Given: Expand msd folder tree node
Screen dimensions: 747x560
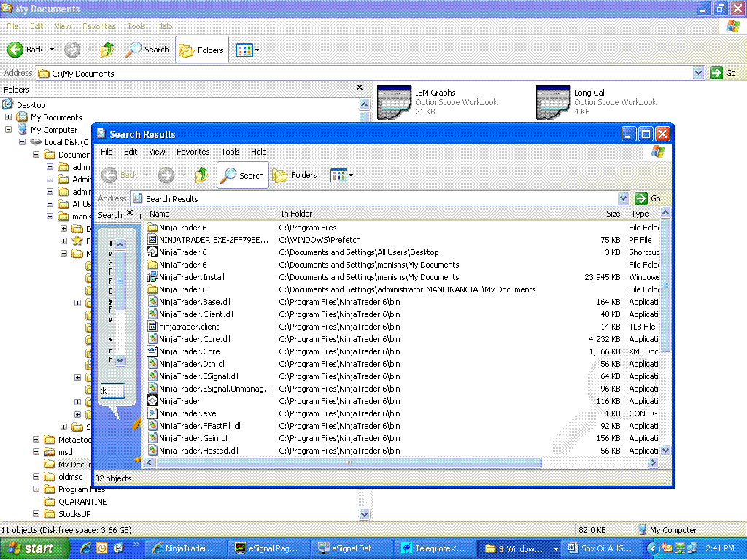Looking at the screenshot, I should point(36,451).
